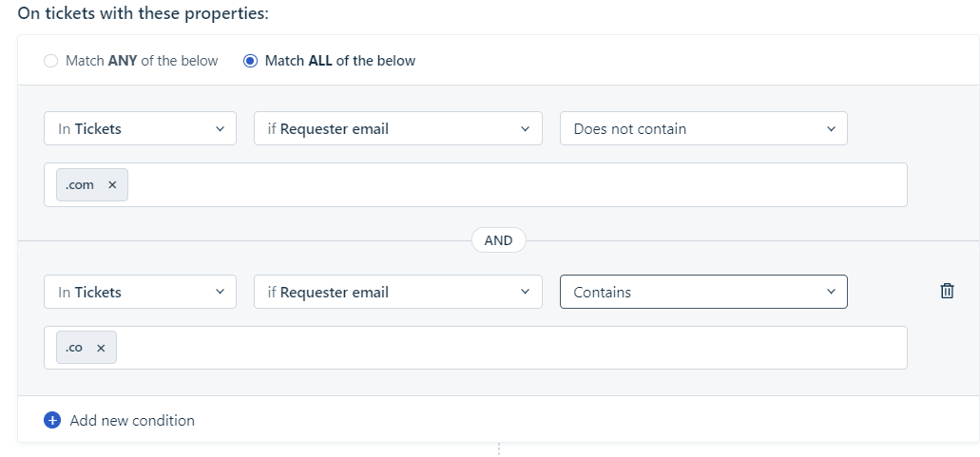The height and width of the screenshot is (457, 980).
Task: Open second In Tickets dropdown
Action: [140, 293]
